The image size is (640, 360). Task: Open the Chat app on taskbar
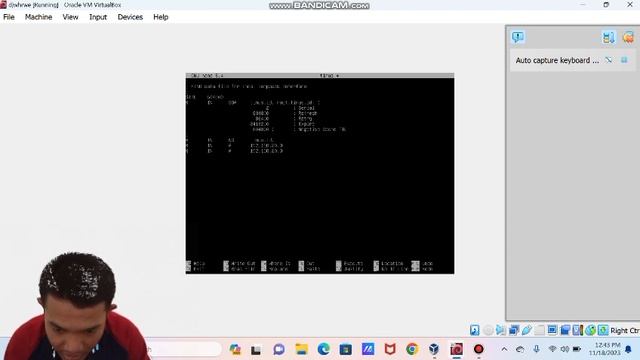[279, 349]
